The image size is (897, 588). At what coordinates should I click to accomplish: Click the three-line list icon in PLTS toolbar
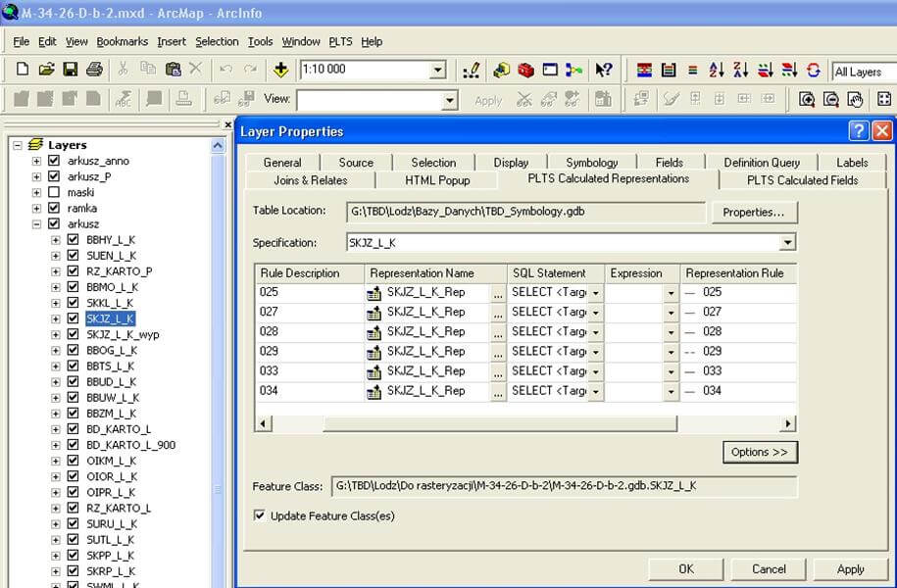pos(692,70)
